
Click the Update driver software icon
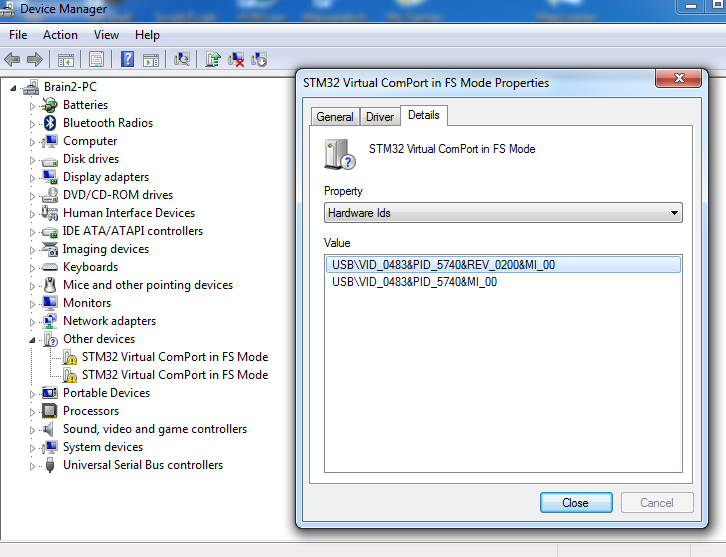[x=213, y=59]
